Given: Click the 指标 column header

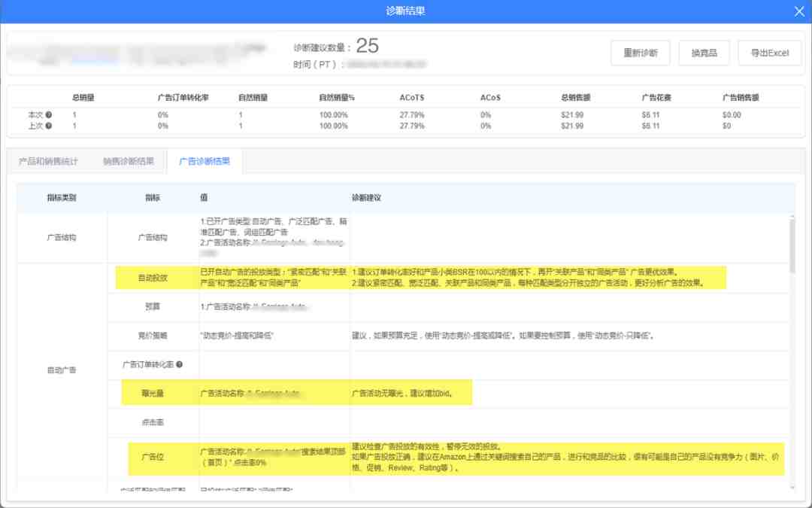Looking at the screenshot, I should click(152, 197).
